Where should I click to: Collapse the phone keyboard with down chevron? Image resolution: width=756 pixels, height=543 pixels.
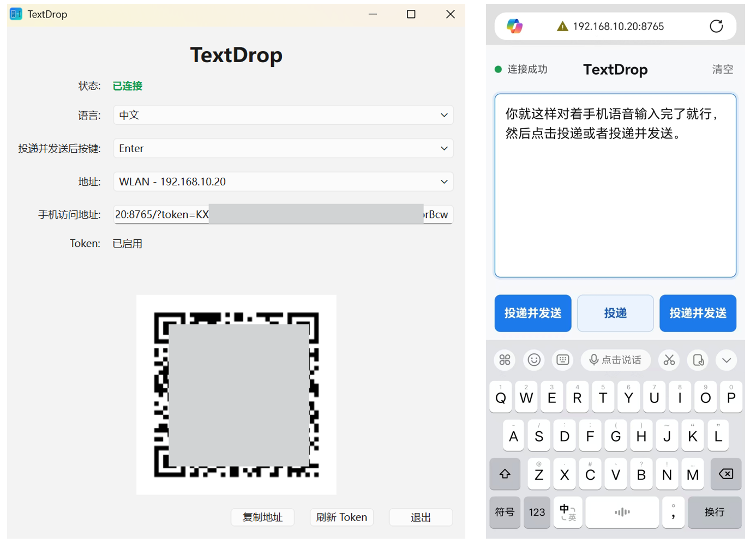pyautogui.click(x=727, y=360)
